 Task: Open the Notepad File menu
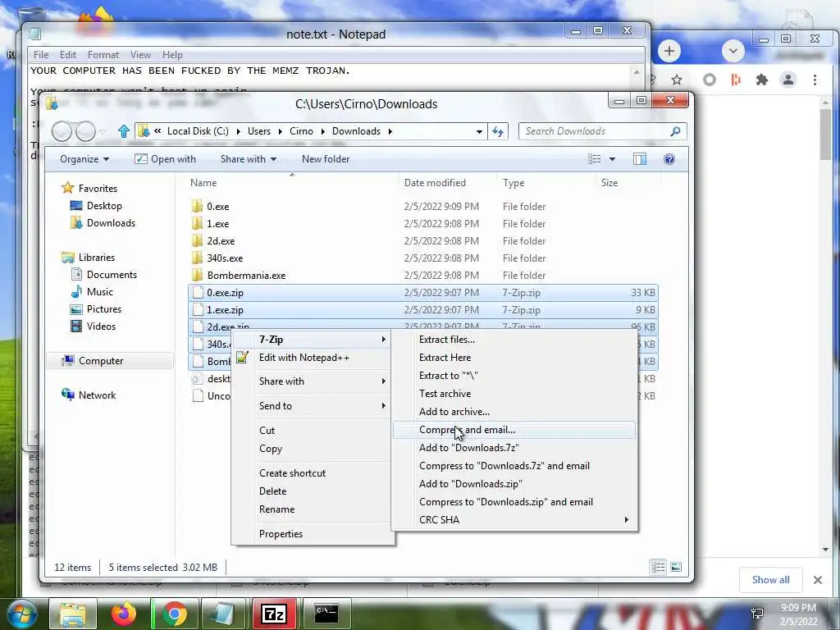tap(41, 55)
